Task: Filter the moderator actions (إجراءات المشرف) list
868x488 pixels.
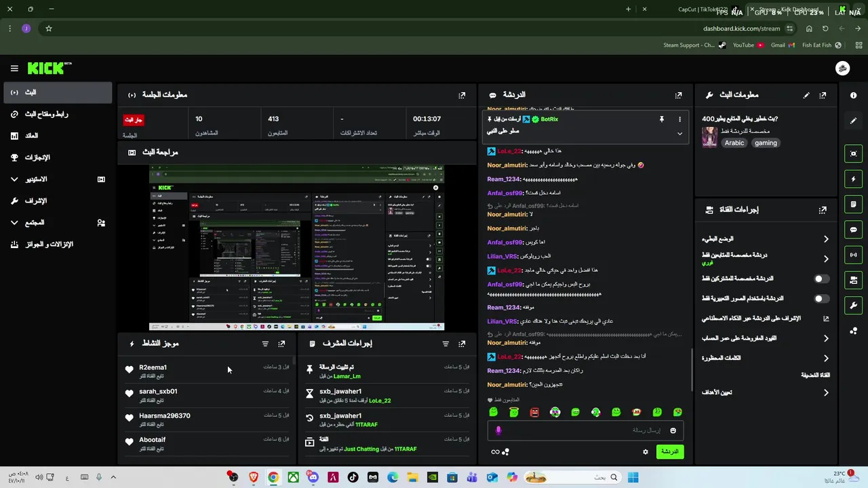Action: pos(446,344)
